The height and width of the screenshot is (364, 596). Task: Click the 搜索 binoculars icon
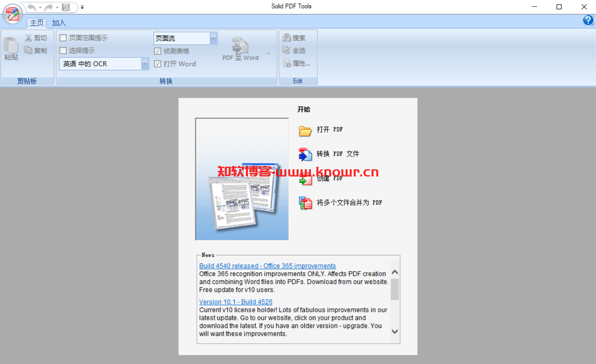coord(287,38)
